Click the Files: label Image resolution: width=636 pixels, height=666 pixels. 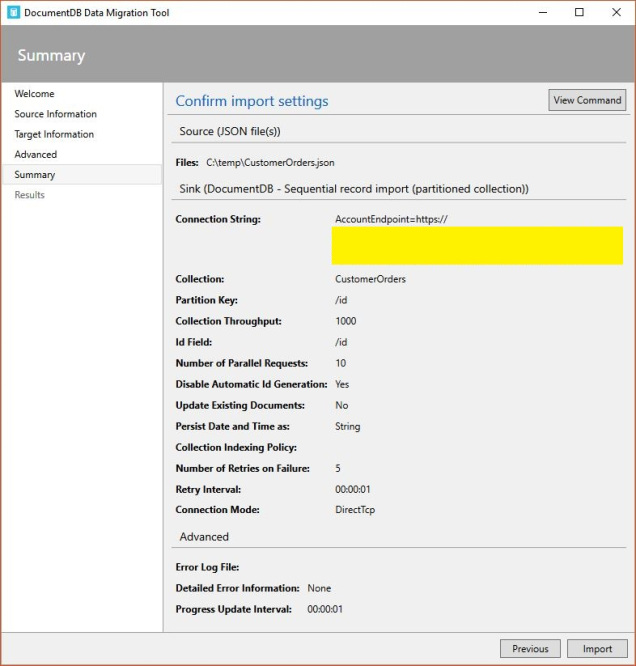coord(187,163)
